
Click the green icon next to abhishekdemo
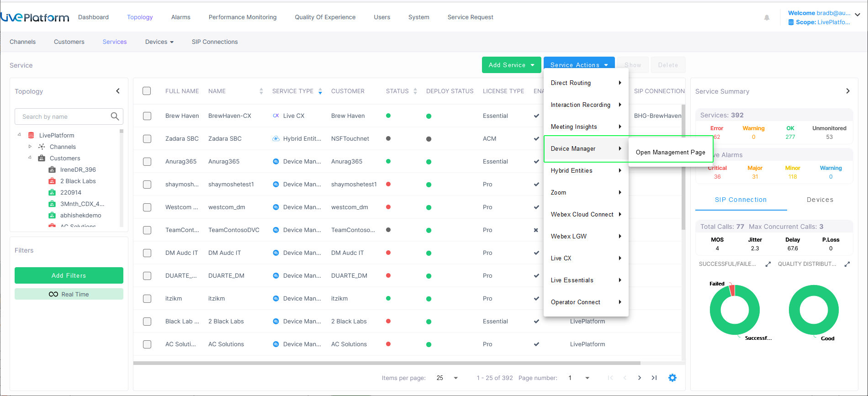tap(52, 215)
